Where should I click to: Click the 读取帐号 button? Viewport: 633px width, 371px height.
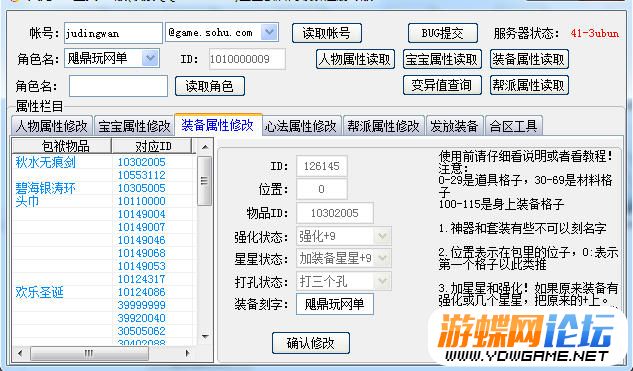click(327, 33)
